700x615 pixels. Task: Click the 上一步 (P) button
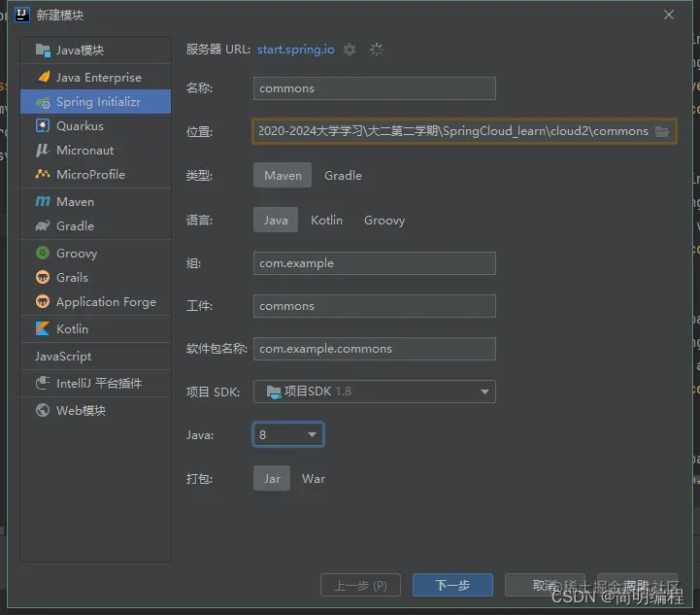[x=361, y=585]
